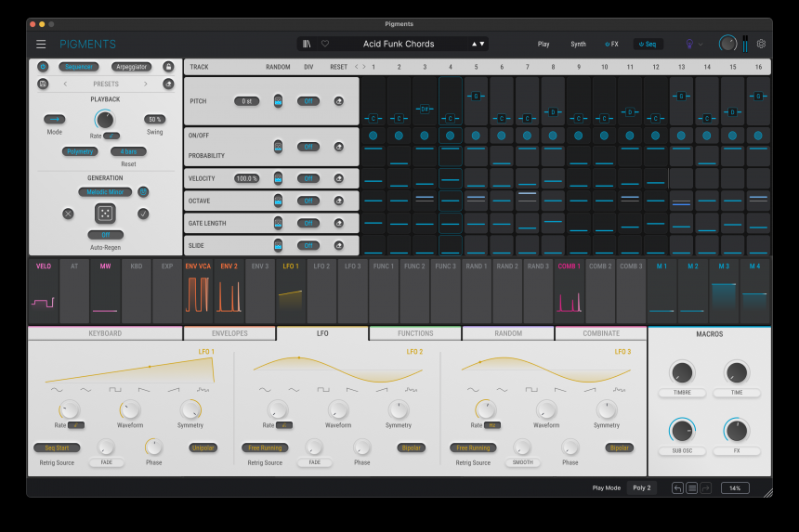Click the Polymetry button
Screen dimensions: 799x532
coord(81,151)
